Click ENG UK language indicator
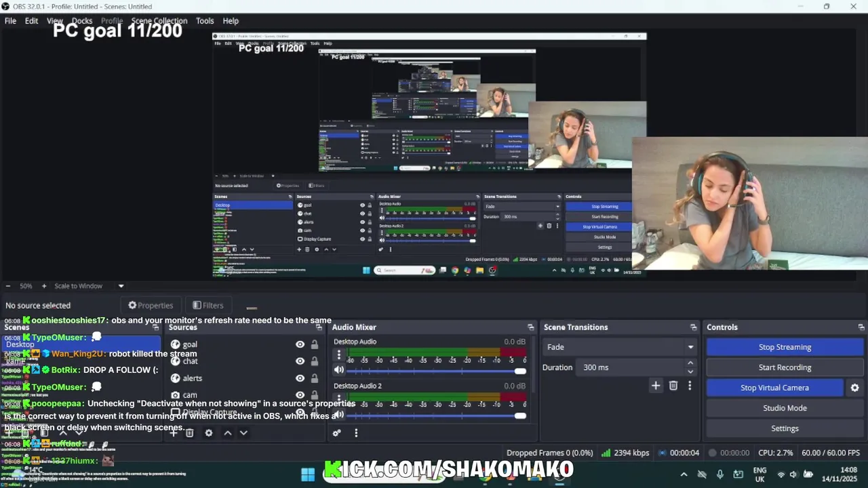The width and height of the screenshot is (868, 488). pyautogui.click(x=759, y=474)
